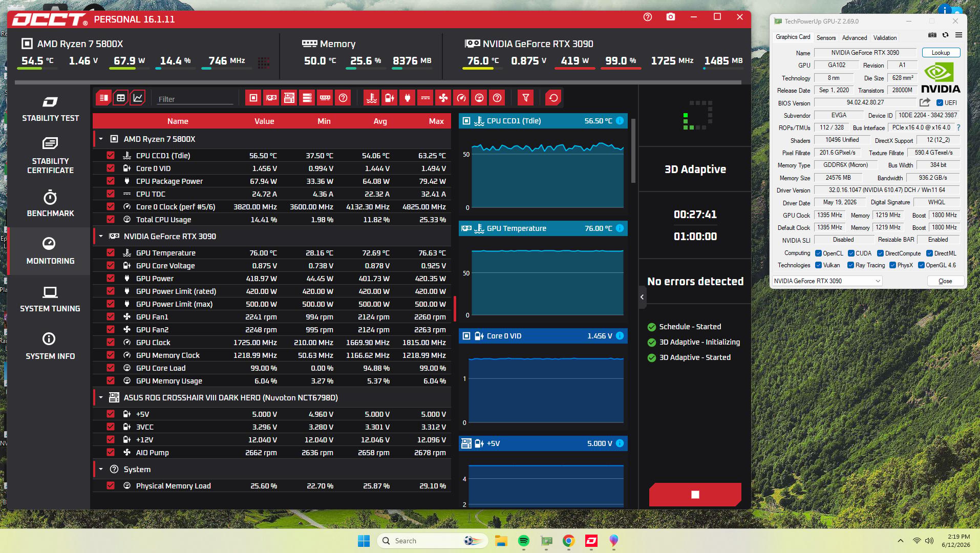
Task: Switch to table-only view
Action: point(121,98)
